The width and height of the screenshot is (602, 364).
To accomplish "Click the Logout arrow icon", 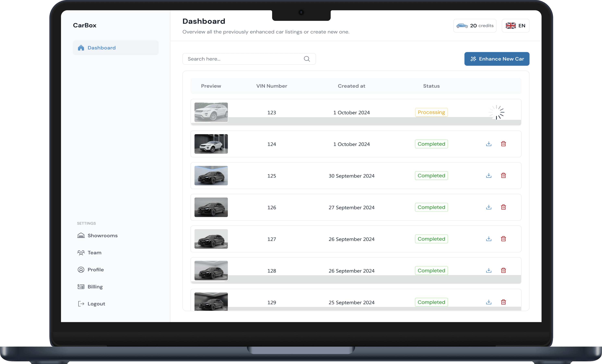I will point(81,304).
